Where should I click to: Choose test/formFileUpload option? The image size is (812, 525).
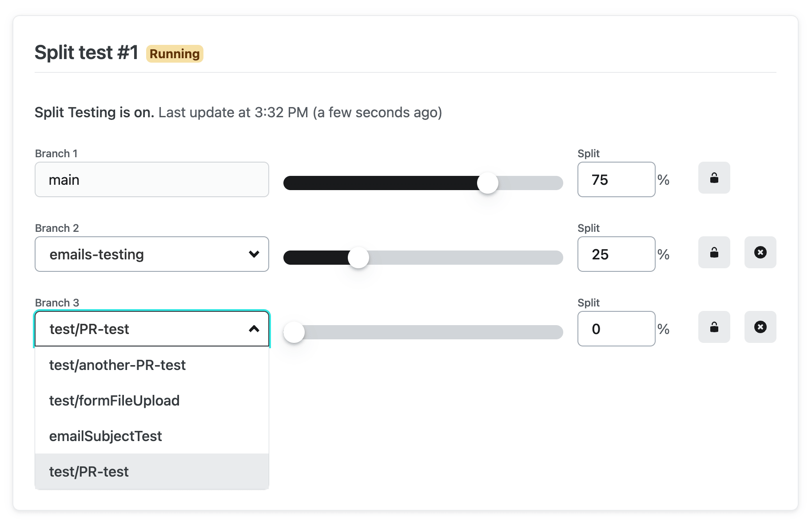[x=114, y=401]
